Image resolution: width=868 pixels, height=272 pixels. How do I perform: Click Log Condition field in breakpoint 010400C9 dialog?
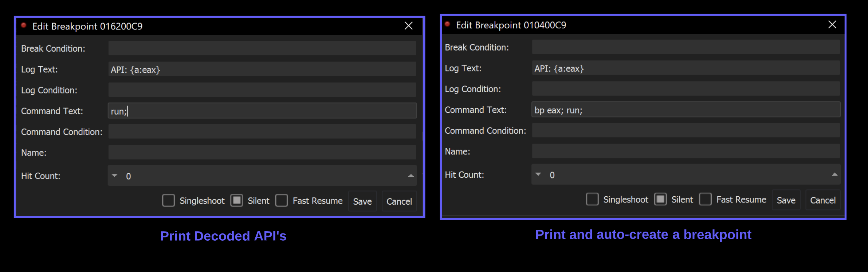pyautogui.click(x=686, y=89)
